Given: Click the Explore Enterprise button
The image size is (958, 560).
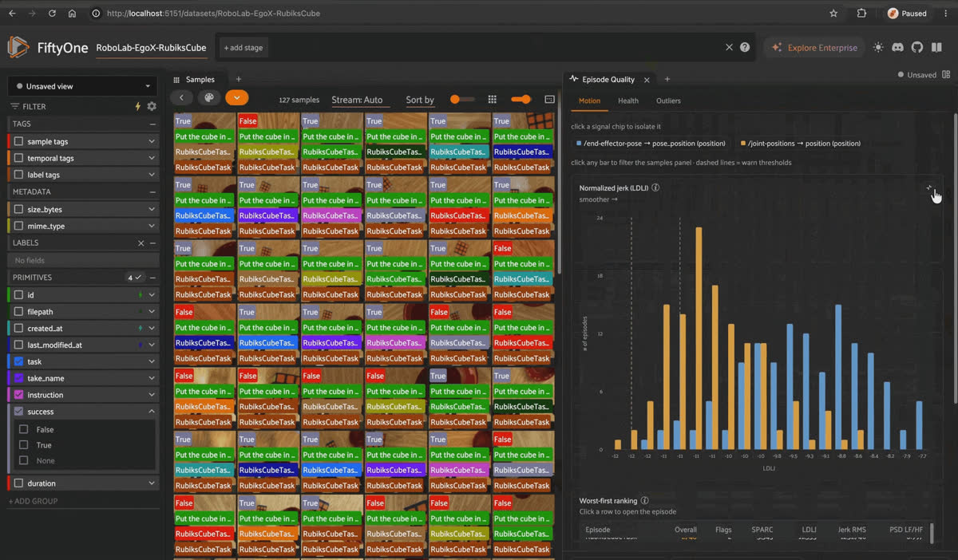Looking at the screenshot, I should coord(814,47).
